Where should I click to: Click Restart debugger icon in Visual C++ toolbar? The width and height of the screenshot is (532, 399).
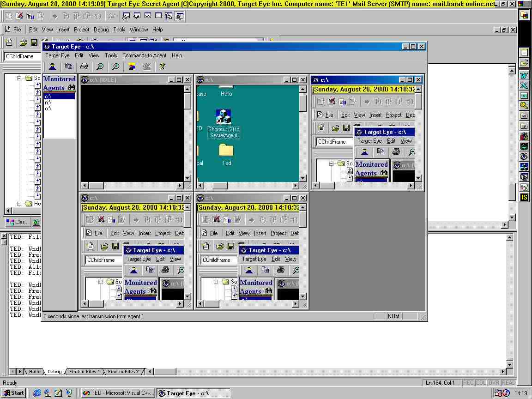point(9,16)
